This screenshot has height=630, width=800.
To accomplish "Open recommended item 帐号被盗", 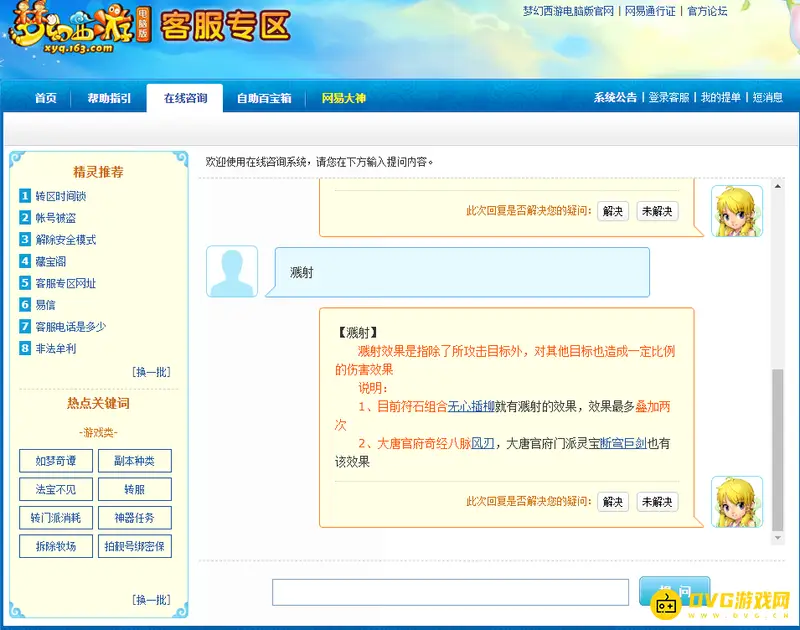I will click(56, 218).
